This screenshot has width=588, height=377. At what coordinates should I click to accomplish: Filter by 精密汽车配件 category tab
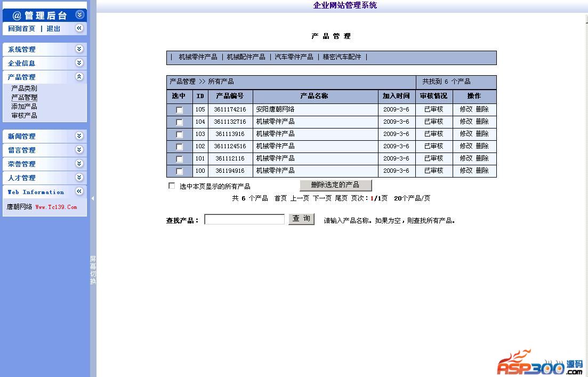[342, 57]
